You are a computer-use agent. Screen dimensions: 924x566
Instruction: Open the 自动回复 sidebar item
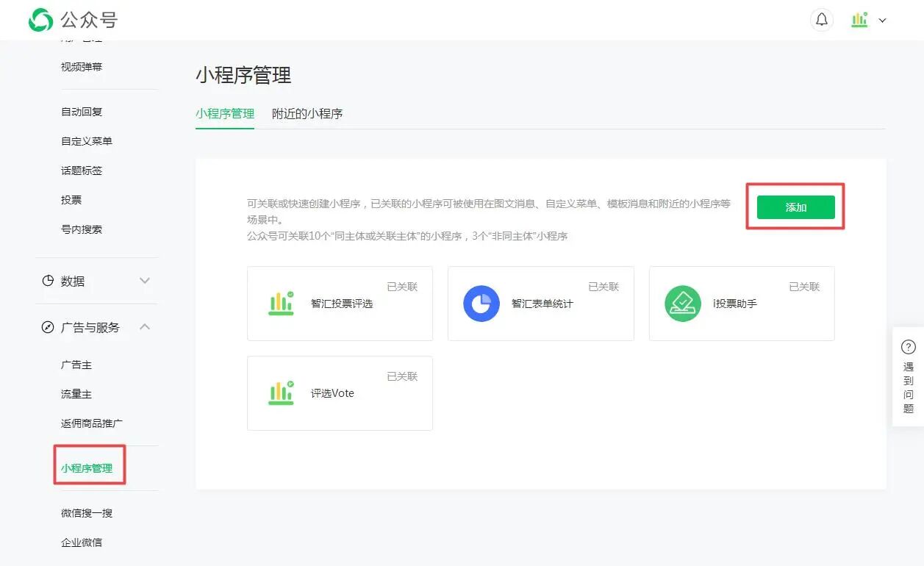[x=82, y=112]
